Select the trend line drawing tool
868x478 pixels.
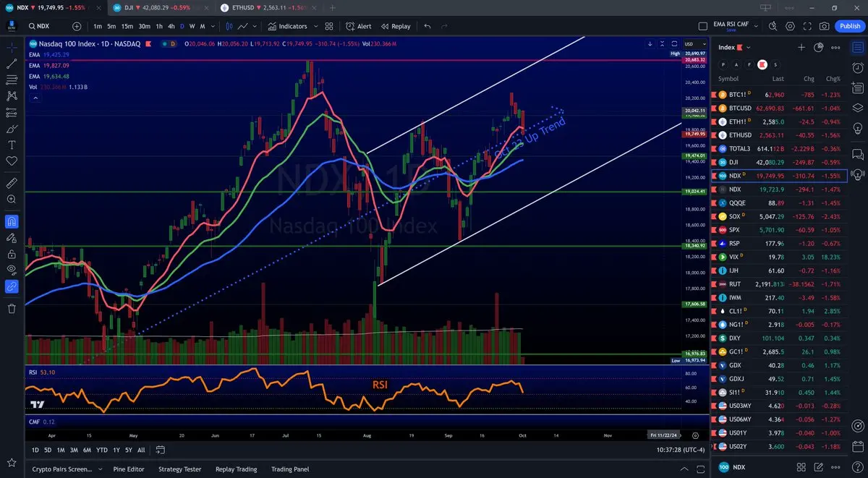12,64
